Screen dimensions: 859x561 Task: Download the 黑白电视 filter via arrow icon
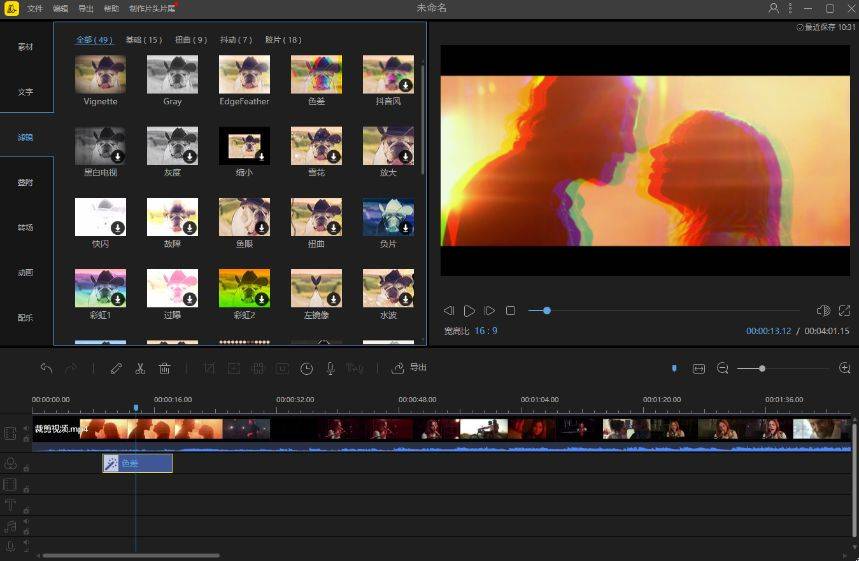click(117, 156)
